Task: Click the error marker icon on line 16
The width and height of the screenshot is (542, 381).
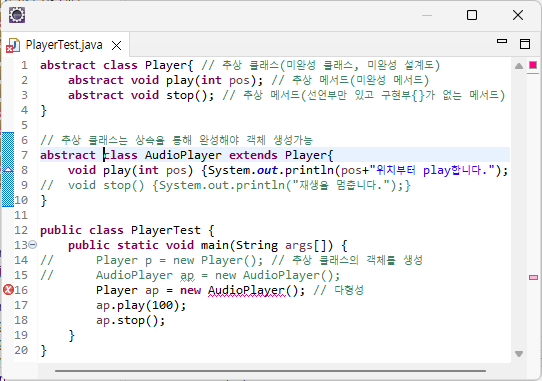Action: pyautogui.click(x=8, y=290)
